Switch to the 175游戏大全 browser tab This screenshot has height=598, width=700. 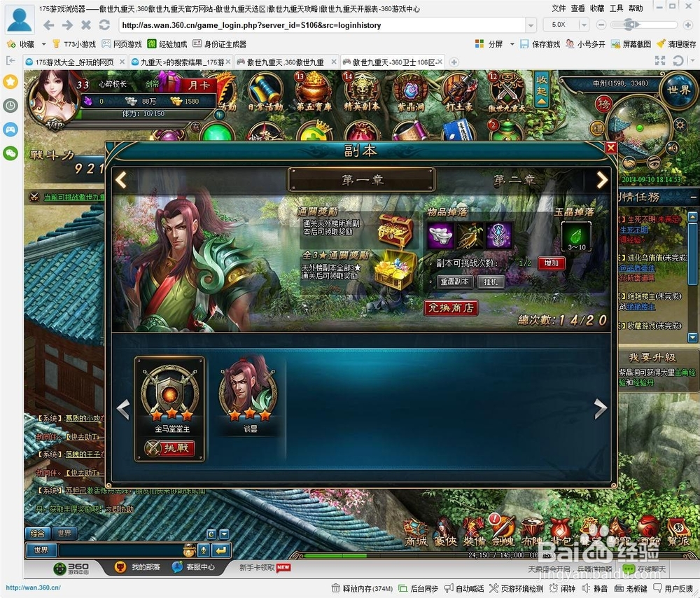pyautogui.click(x=74, y=62)
